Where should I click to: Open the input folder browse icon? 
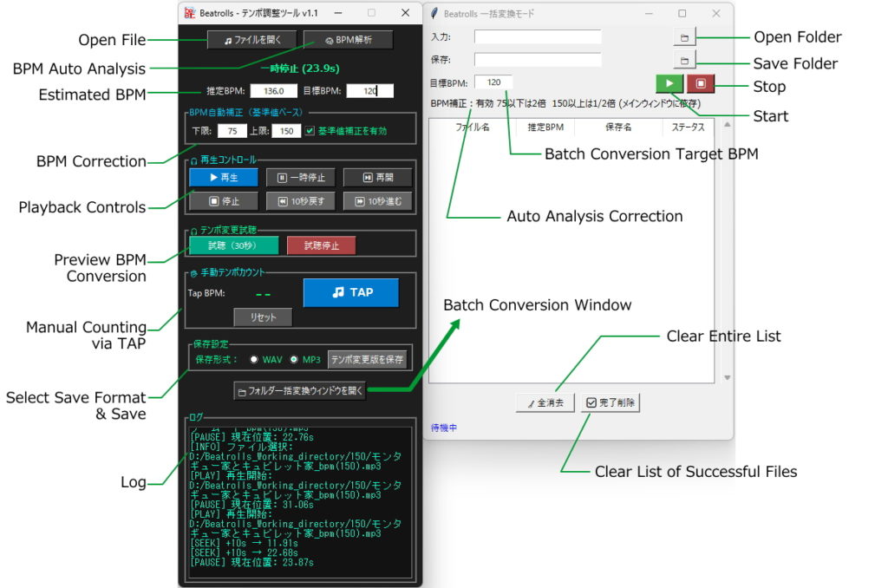[684, 37]
